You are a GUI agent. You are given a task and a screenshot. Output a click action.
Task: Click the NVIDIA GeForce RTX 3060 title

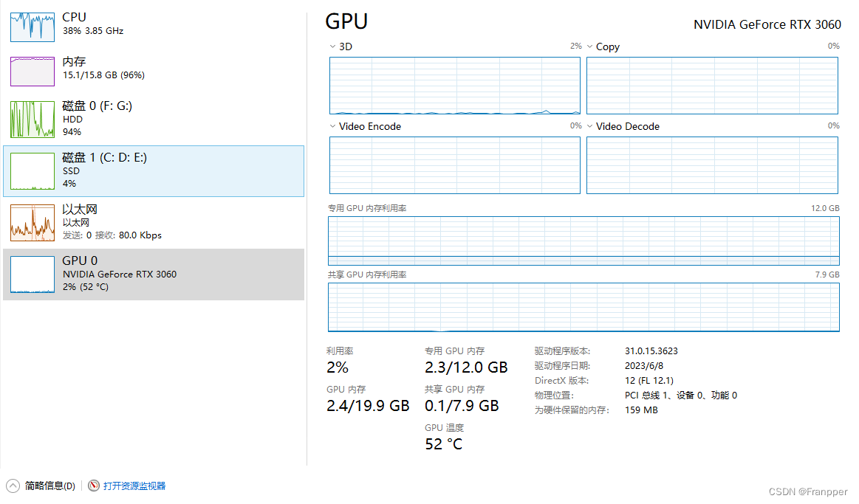(x=767, y=24)
